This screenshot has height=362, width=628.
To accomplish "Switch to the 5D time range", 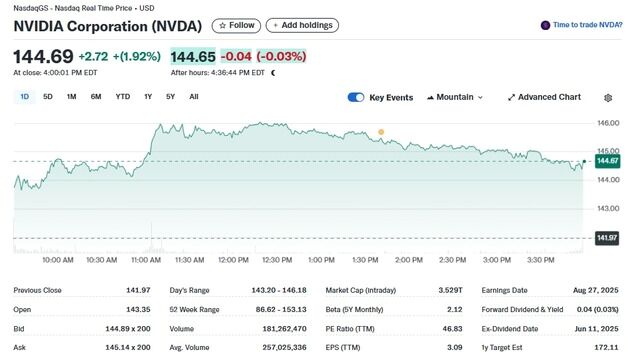I will (48, 97).
